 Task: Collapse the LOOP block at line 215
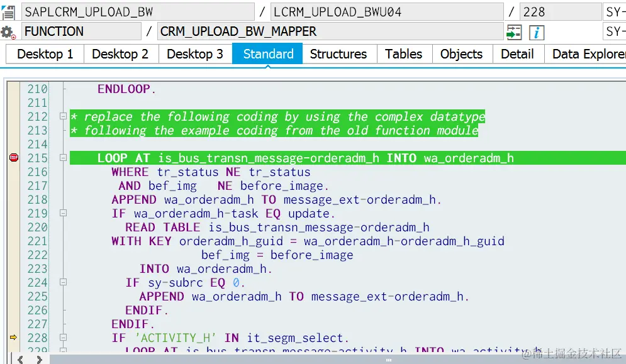pyautogui.click(x=63, y=158)
